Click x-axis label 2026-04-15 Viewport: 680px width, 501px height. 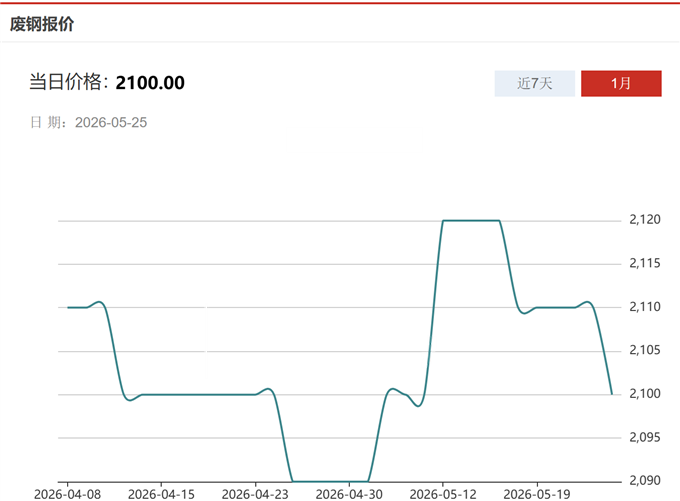pyautogui.click(x=161, y=494)
